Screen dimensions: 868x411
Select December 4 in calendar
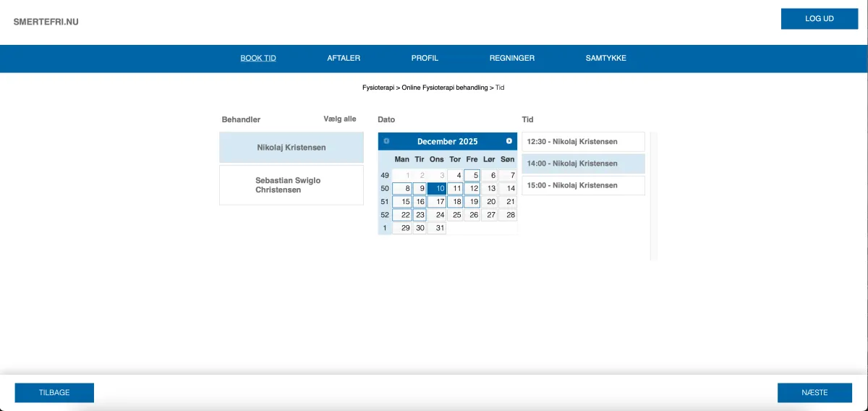pyautogui.click(x=455, y=175)
